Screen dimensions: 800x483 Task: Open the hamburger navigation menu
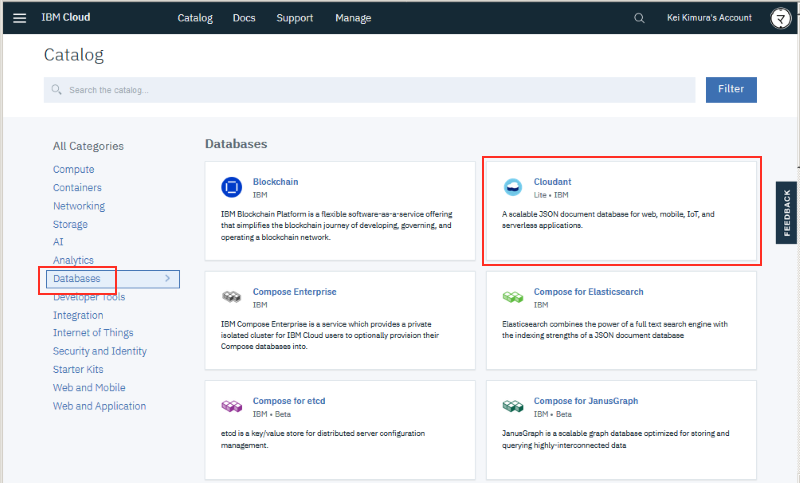[20, 18]
